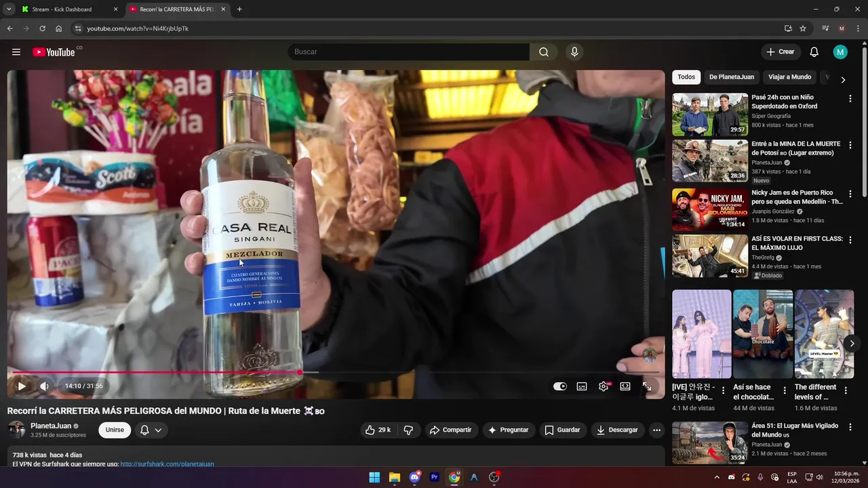Viewport: 868px width, 488px height.
Task: Open options for MINA DE LA MUERTE video
Action: pyautogui.click(x=850, y=145)
